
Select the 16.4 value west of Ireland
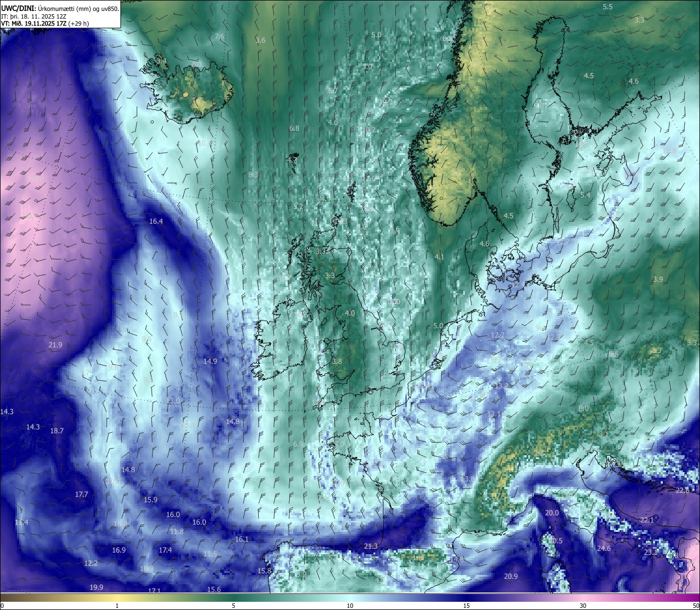[156, 222]
